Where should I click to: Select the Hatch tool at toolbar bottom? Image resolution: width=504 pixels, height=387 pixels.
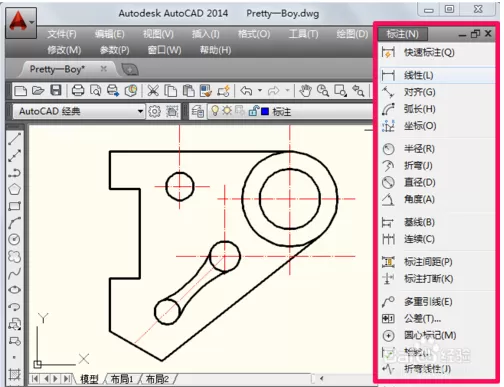pos(14,374)
